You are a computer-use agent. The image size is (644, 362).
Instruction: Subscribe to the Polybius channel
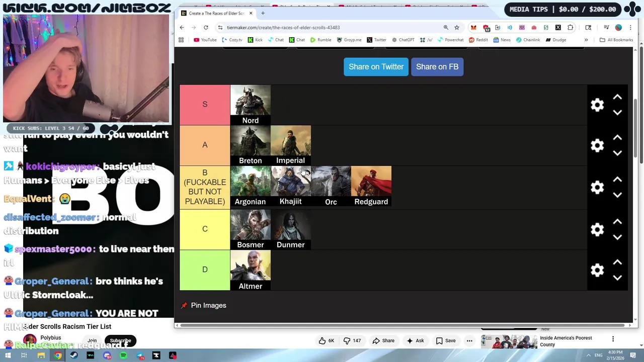coord(120,341)
